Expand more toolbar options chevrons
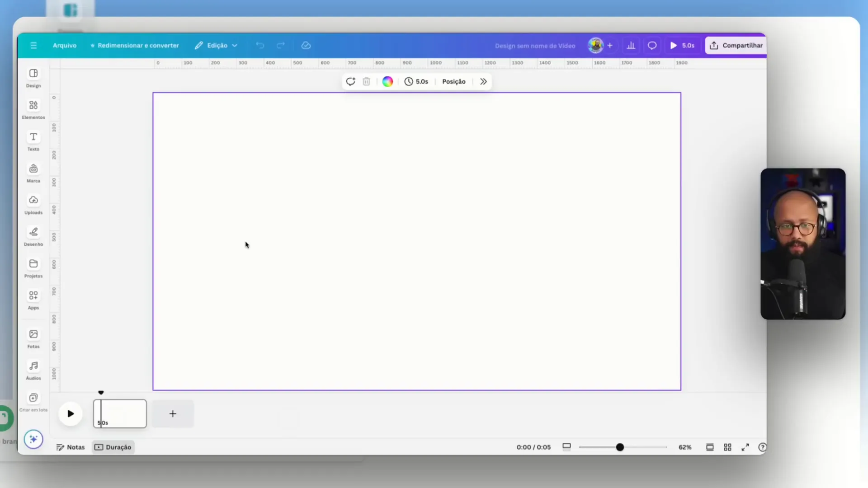The height and width of the screenshot is (488, 868). pos(483,82)
